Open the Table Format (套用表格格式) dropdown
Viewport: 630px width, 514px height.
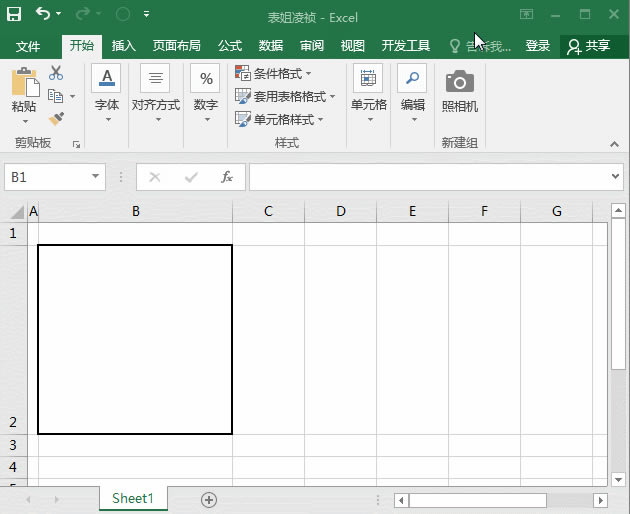[285, 97]
